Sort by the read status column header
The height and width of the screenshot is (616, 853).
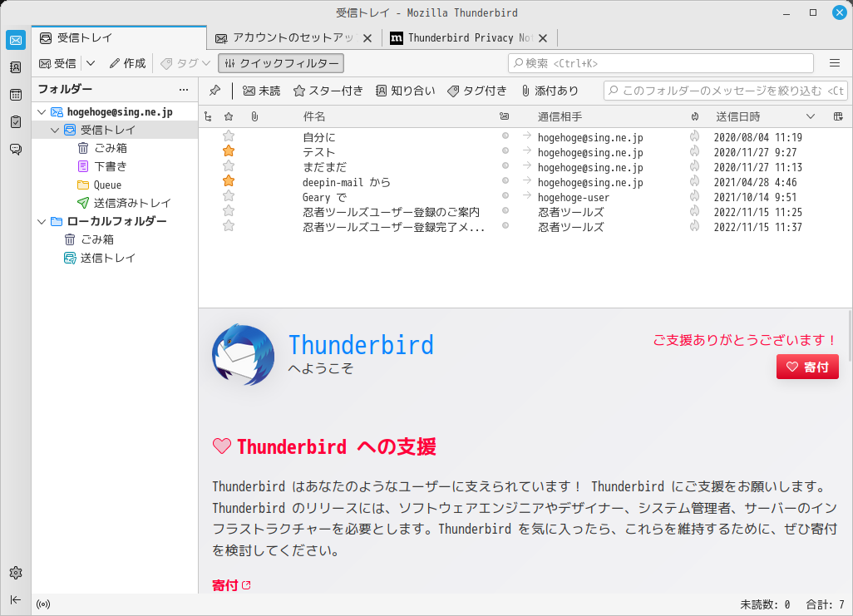(x=505, y=116)
